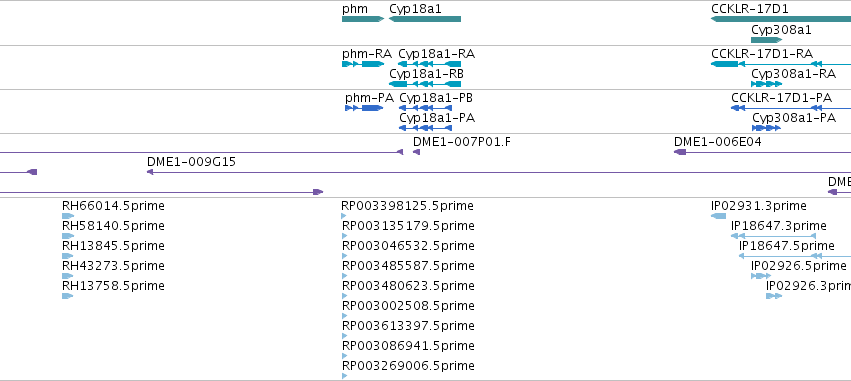The image size is (851, 381).
Task: Select the RH66014.5prime EST arrow
Action: tap(68, 216)
